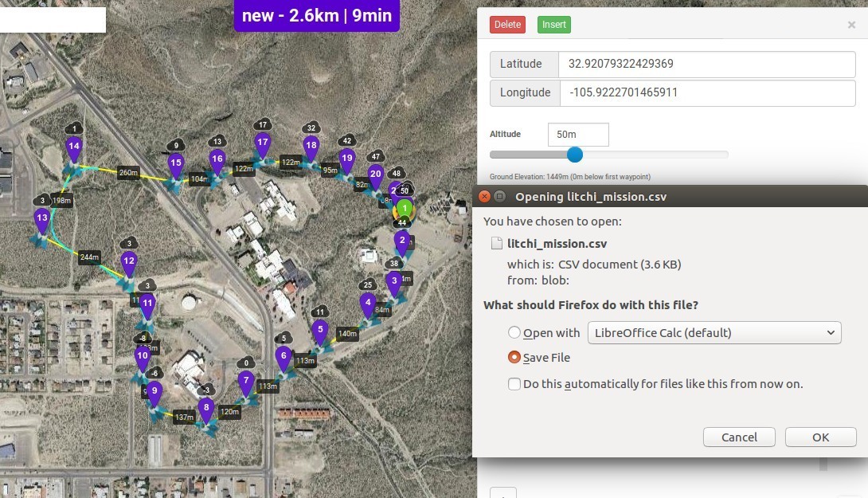This screenshot has height=498, width=868.
Task: Check Do this automatically for files like this
Action: tap(514, 384)
